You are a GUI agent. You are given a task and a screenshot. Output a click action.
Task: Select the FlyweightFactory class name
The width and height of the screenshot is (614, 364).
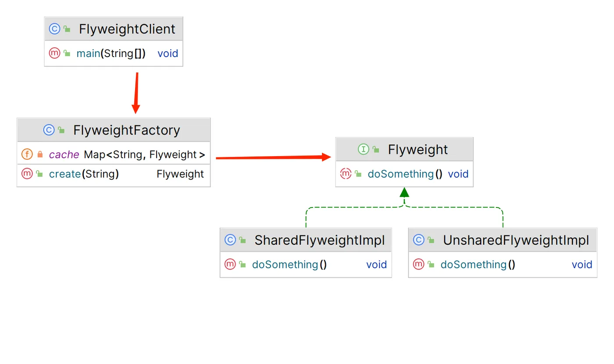point(127,130)
